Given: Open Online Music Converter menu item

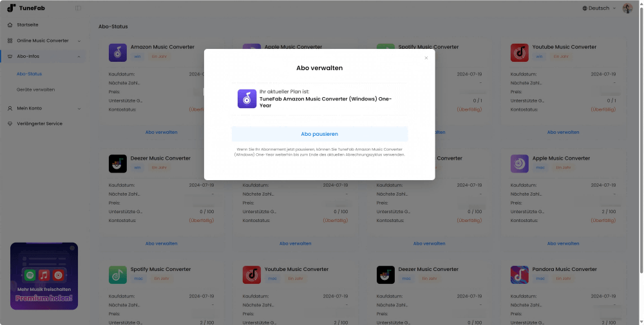Looking at the screenshot, I should click(x=44, y=41).
